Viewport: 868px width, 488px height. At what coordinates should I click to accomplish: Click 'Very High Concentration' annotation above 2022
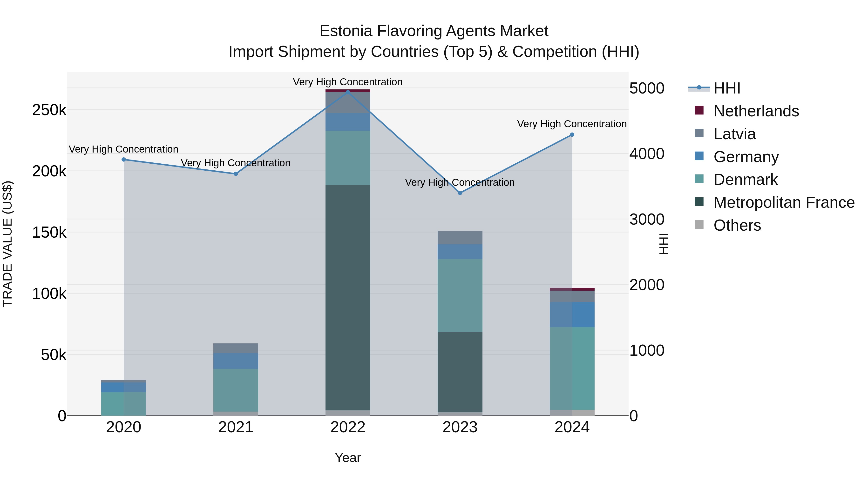pos(348,82)
